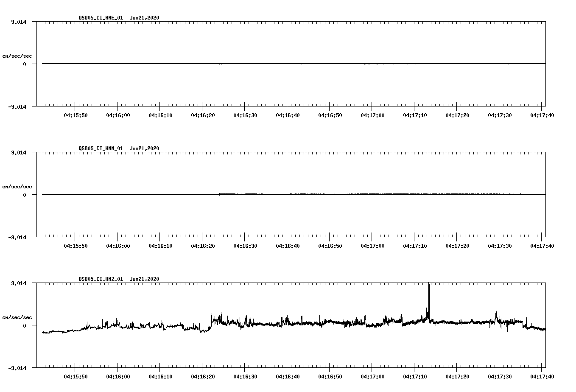Select the 04:16:40 time label under HNN chart
The image size is (576, 392).
coord(288,246)
